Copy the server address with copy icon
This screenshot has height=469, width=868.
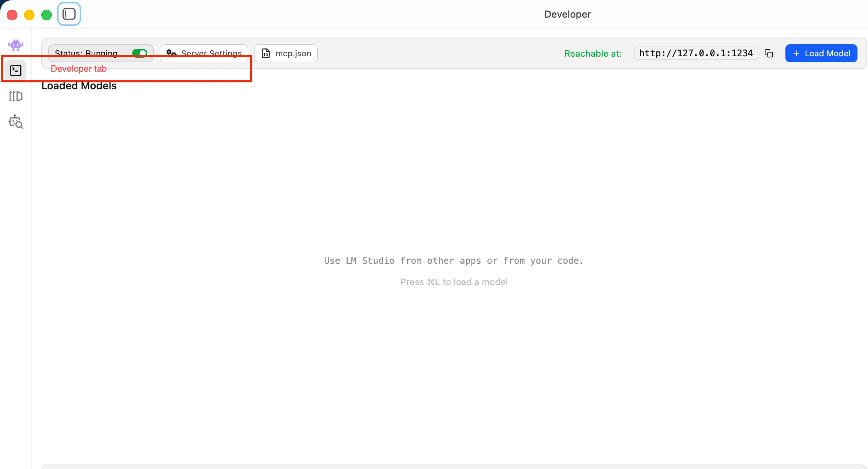(x=769, y=53)
